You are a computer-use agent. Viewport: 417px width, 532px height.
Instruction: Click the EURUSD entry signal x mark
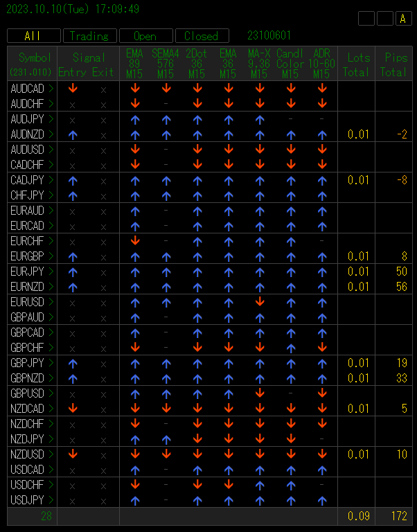pos(72,303)
